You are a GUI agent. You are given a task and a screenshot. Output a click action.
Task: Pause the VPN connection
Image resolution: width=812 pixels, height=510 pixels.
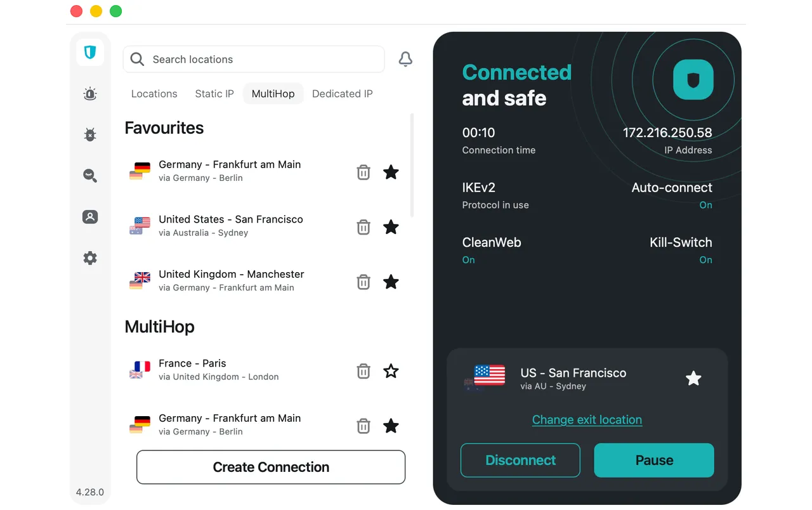654,460
